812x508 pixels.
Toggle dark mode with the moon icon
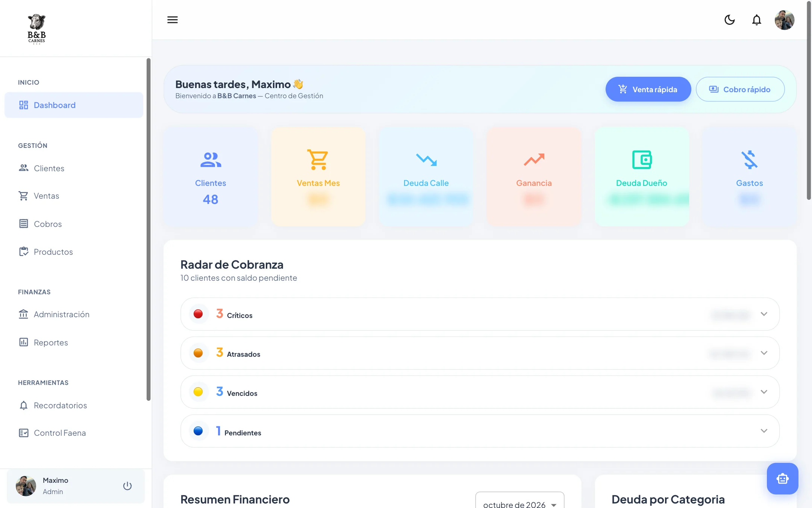(x=730, y=20)
